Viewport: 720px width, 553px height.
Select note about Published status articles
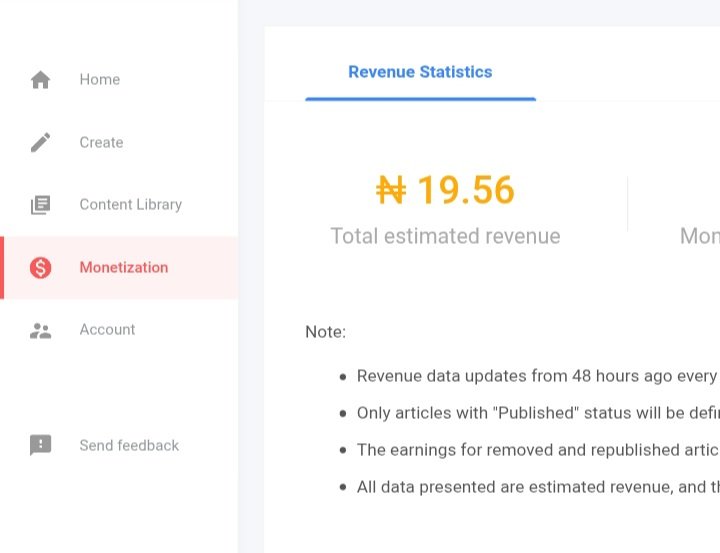pyautogui.click(x=536, y=413)
